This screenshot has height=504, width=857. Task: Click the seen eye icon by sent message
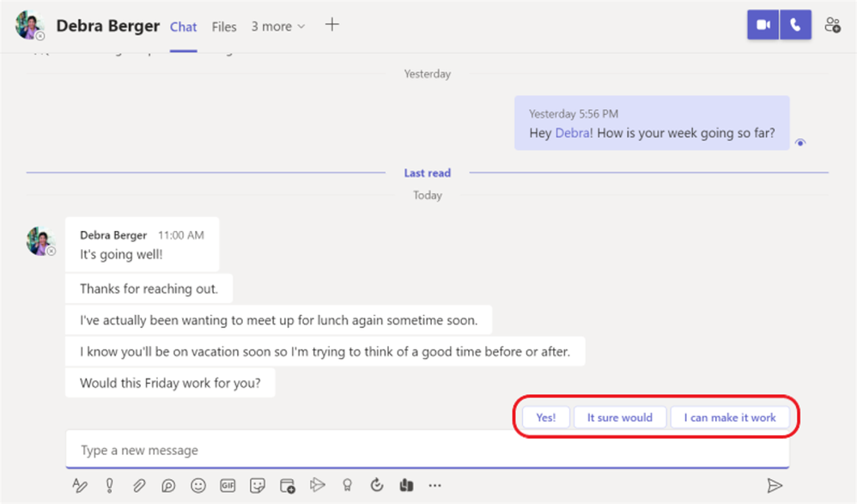coord(800,143)
